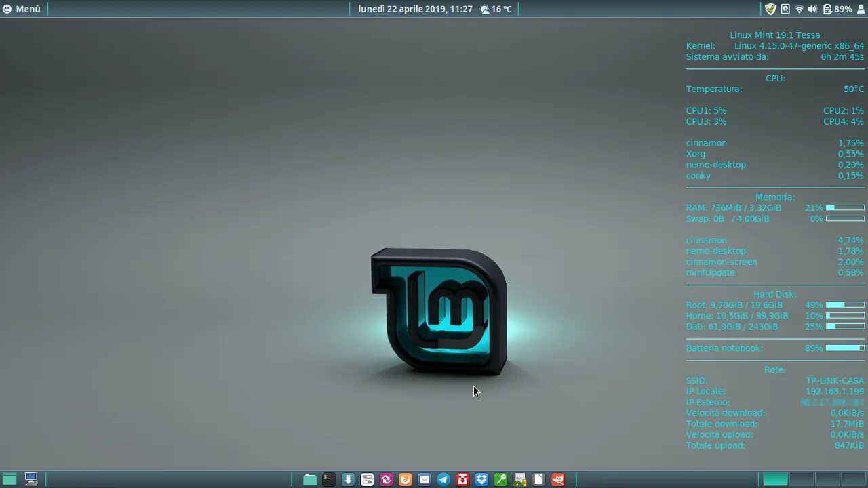Launch the finance chart and coins app
868x488 pixels.
click(520, 479)
